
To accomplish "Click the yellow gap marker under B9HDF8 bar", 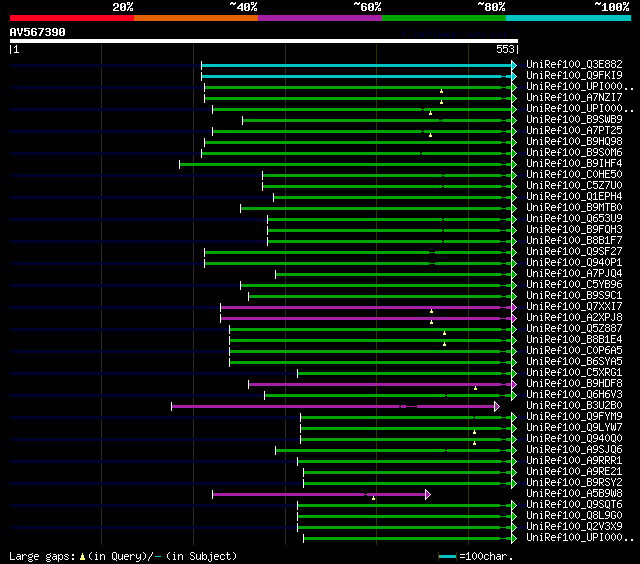I will coord(476,388).
